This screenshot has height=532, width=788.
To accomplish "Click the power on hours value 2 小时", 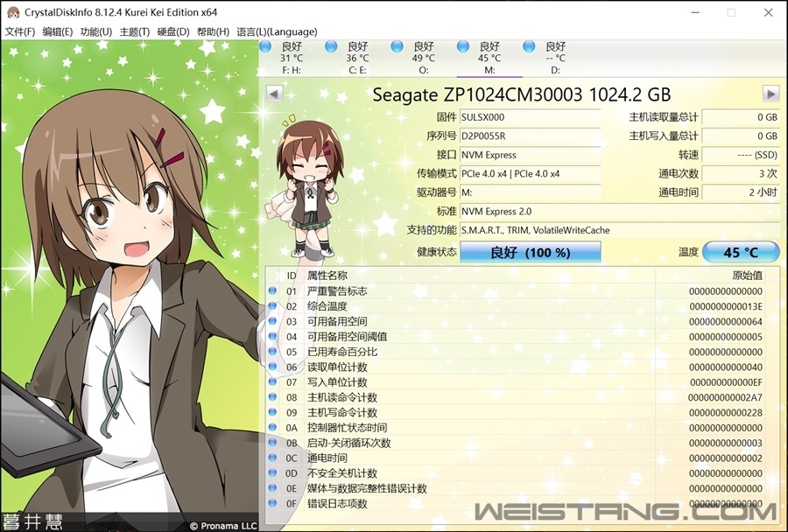I will click(x=741, y=192).
